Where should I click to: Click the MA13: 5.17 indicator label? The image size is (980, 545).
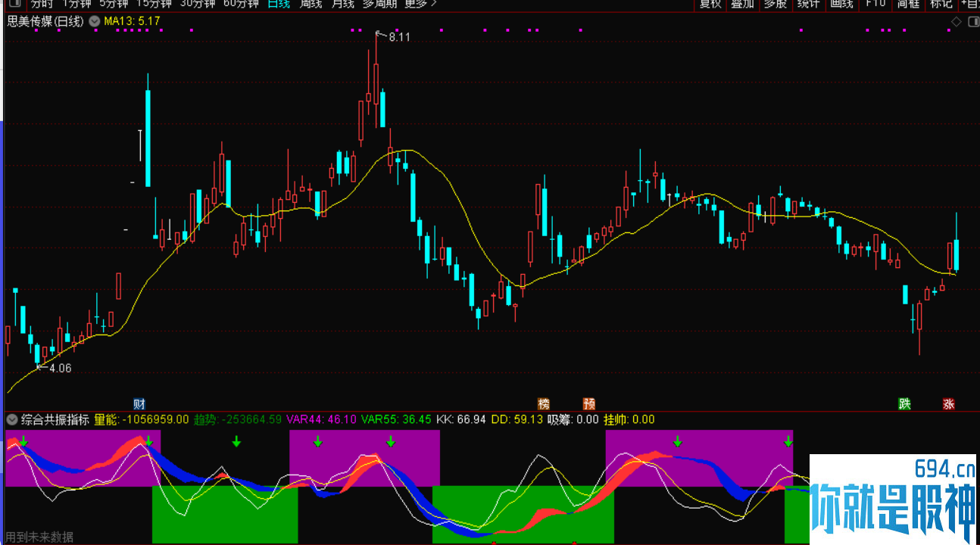click(x=132, y=21)
